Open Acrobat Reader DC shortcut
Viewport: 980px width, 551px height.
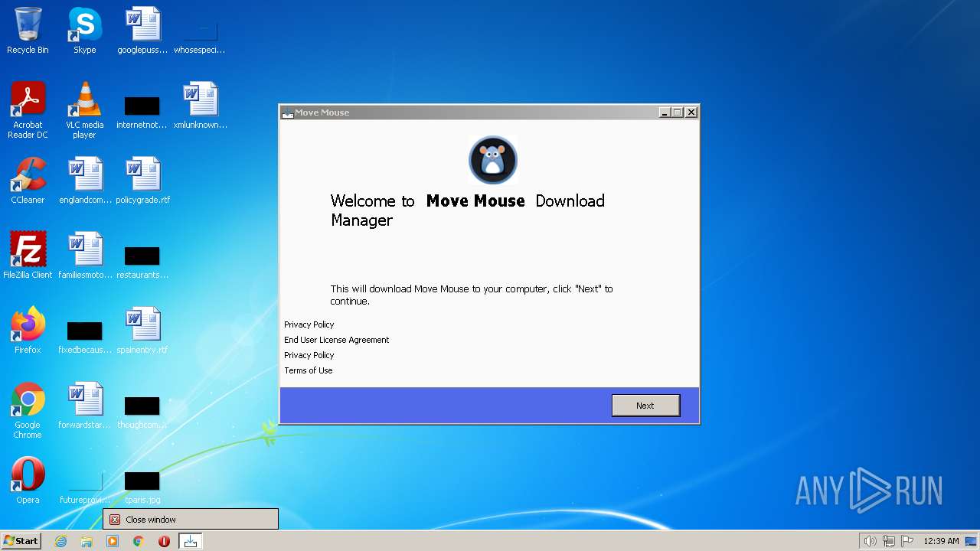[28, 110]
